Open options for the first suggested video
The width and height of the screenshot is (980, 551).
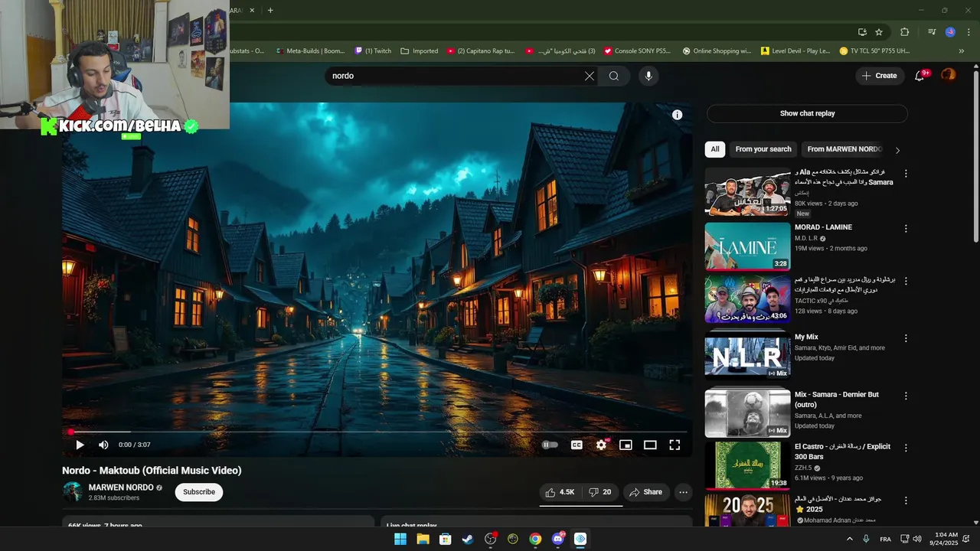[x=906, y=174]
